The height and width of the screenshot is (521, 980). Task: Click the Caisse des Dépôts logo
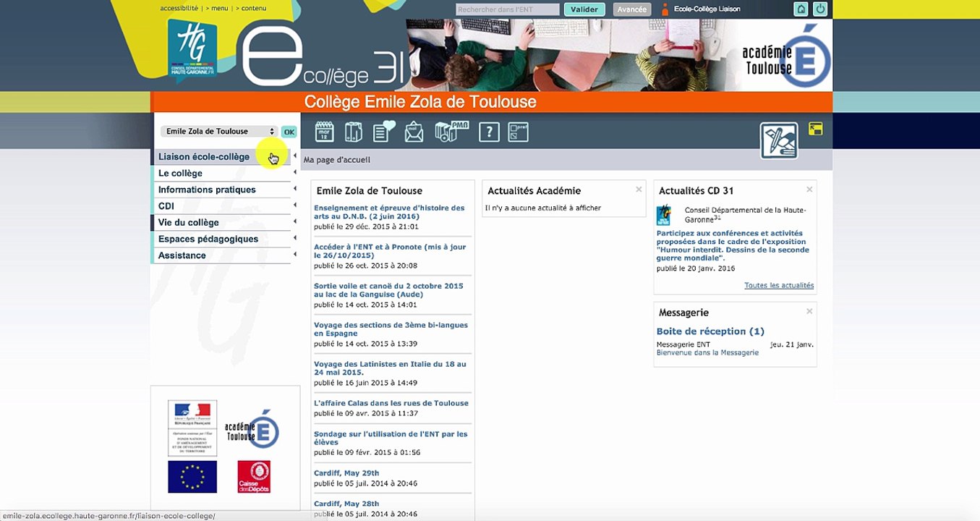[254, 477]
